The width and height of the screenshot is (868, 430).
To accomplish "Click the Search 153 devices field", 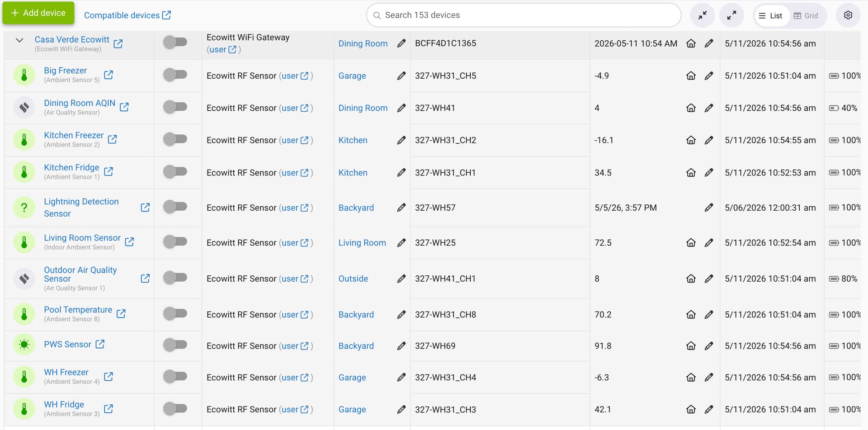I will click(x=524, y=15).
